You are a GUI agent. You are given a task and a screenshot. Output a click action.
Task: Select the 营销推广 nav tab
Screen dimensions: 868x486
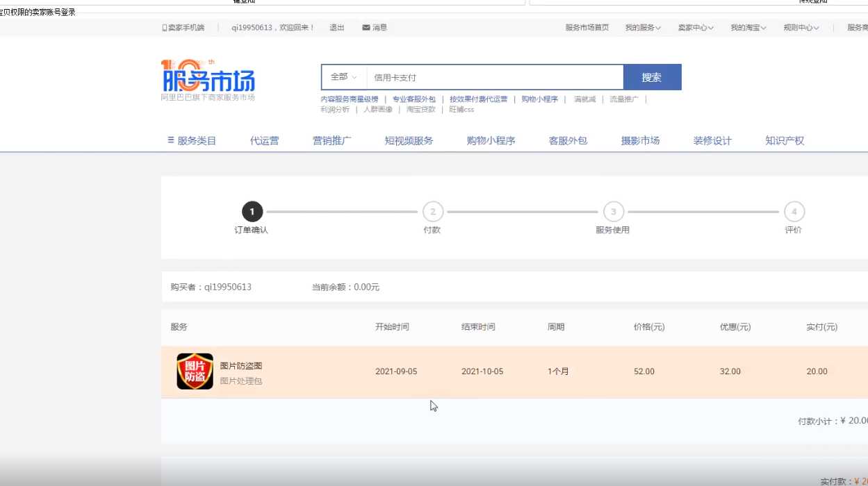[x=332, y=140]
